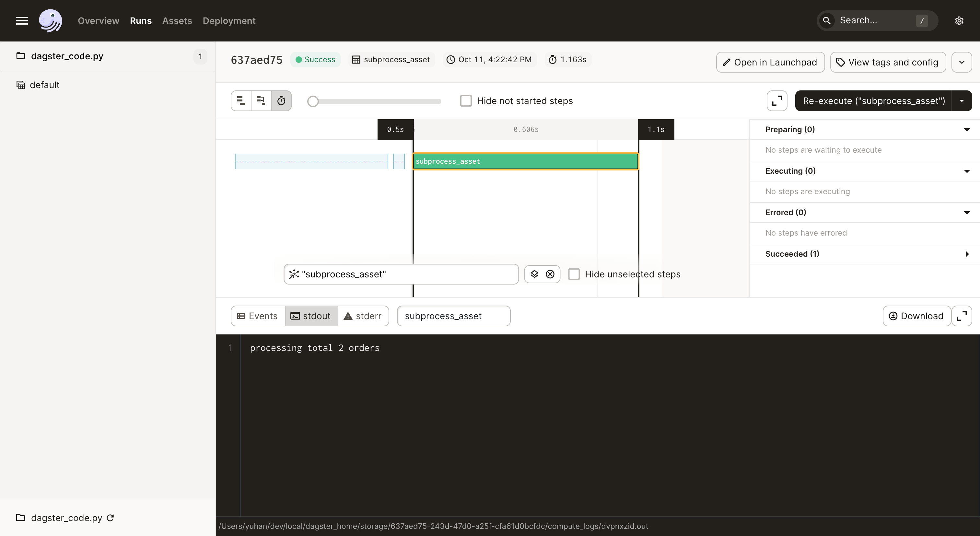Switch to the stderr log tab

[364, 316]
